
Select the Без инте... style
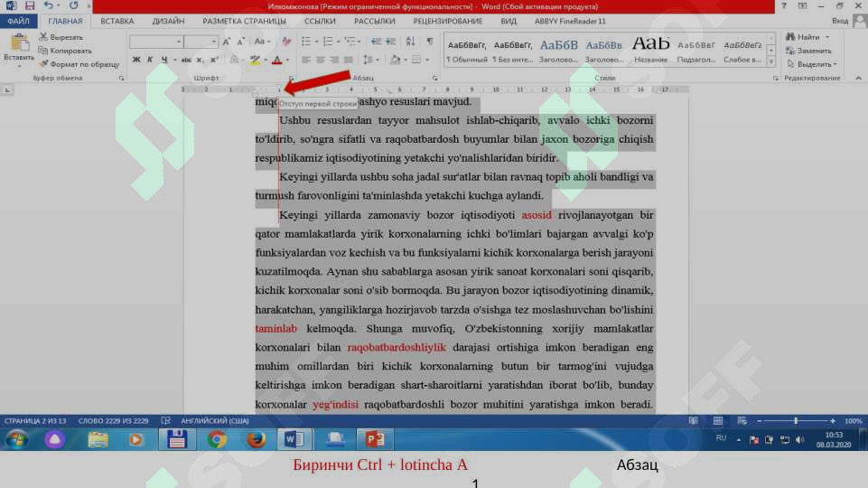pyautogui.click(x=513, y=50)
